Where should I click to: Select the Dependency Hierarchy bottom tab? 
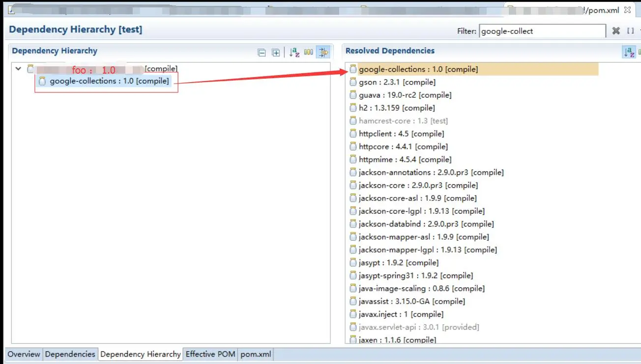point(141,354)
